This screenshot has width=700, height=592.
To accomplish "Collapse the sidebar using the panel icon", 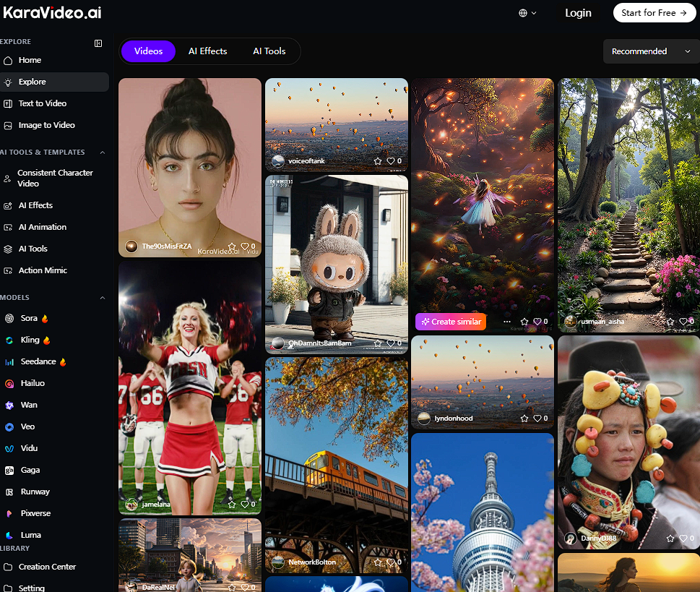I will pos(98,43).
